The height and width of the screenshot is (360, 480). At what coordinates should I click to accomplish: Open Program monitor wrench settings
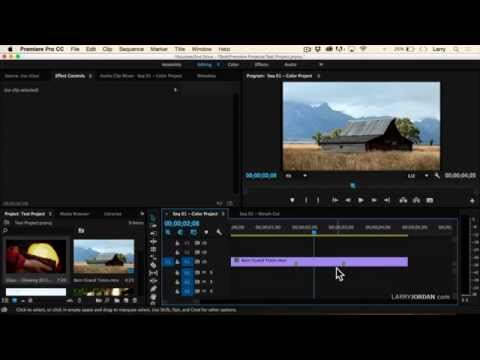click(x=437, y=176)
